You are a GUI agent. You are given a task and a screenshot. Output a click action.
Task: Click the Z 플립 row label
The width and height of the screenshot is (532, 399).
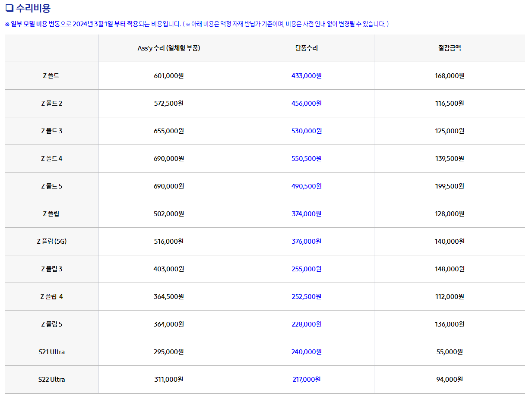coord(51,214)
